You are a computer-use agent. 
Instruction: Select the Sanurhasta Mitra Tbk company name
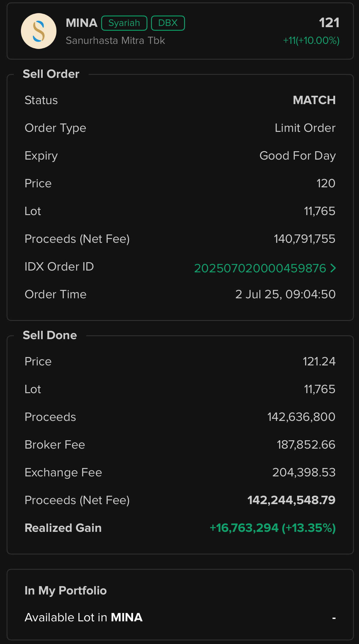click(115, 41)
